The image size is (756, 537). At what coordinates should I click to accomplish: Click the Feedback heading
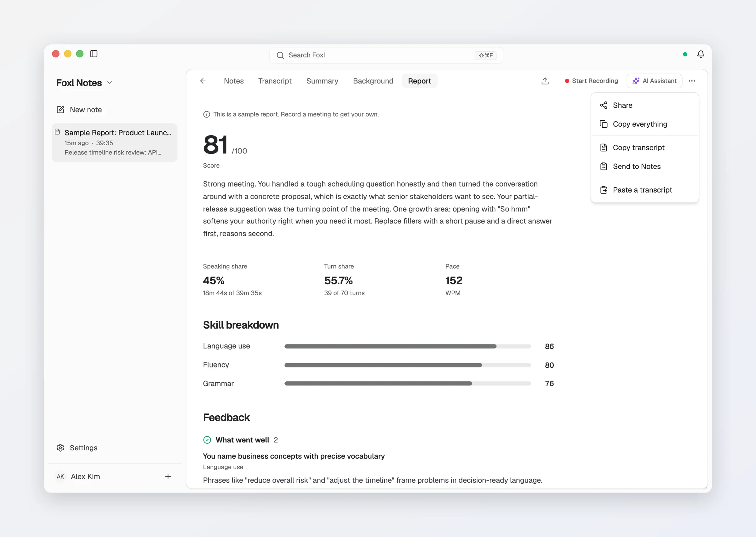coord(226,418)
